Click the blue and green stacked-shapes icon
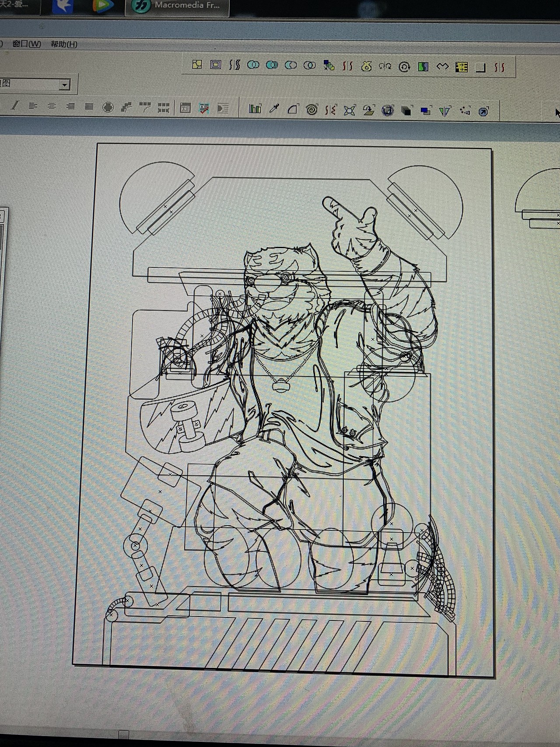The height and width of the screenshot is (747, 560). (329, 66)
